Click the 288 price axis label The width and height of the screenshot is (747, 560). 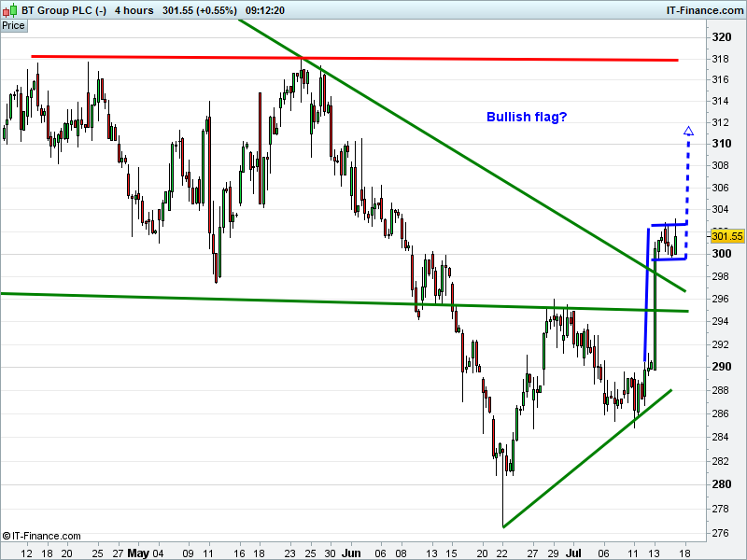coord(720,390)
